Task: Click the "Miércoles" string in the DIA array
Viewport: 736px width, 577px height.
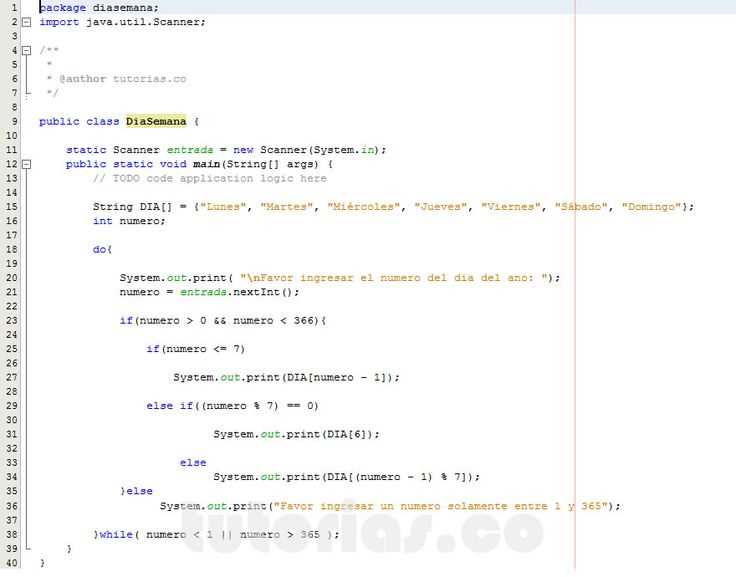Action: pos(364,207)
